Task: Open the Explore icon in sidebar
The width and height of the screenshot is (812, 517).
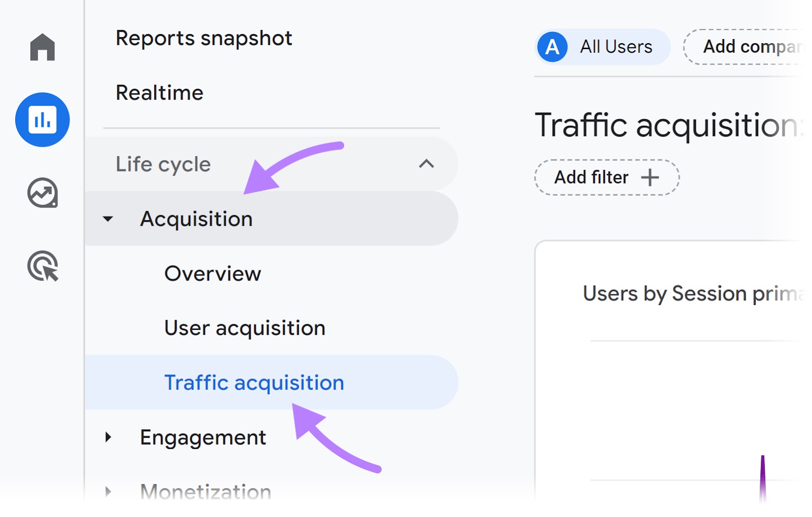Action: point(43,193)
